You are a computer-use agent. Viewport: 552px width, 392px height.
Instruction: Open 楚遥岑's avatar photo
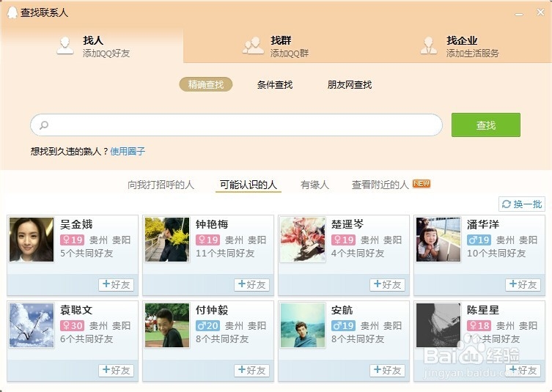[x=303, y=240]
